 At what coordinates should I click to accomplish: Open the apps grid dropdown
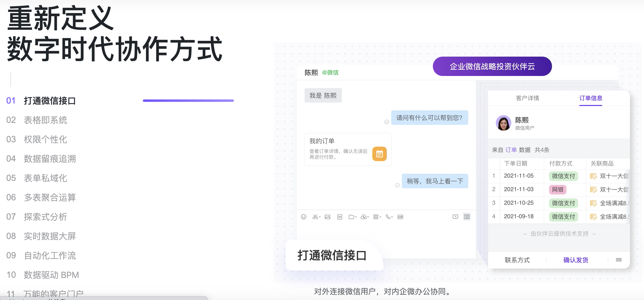pyautogui.click(x=377, y=217)
